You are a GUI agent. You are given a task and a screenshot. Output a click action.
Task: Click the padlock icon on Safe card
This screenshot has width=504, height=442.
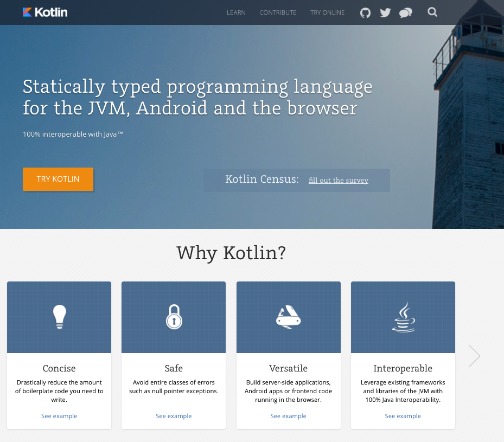pos(174,317)
